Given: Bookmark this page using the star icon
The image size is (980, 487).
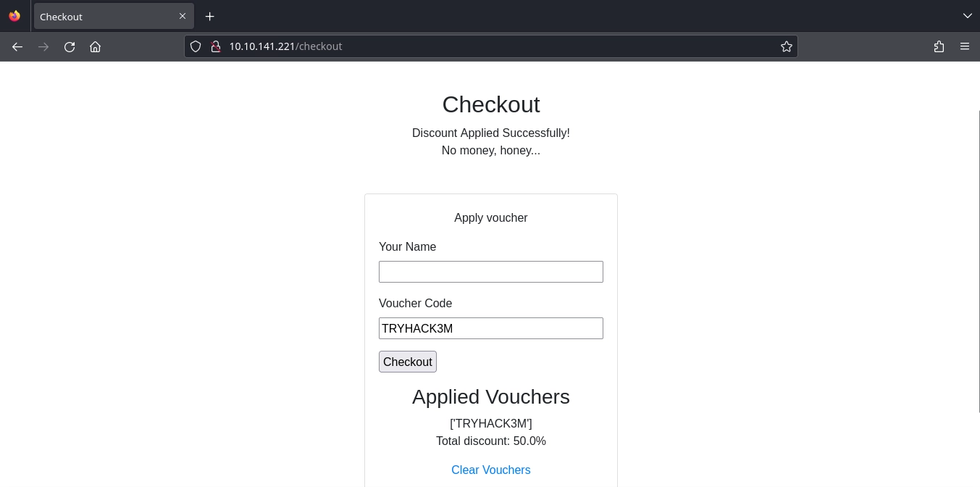Looking at the screenshot, I should click(x=787, y=46).
